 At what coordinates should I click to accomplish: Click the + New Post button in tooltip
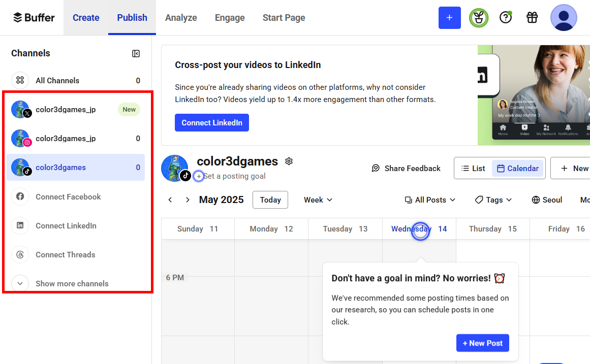point(483,343)
